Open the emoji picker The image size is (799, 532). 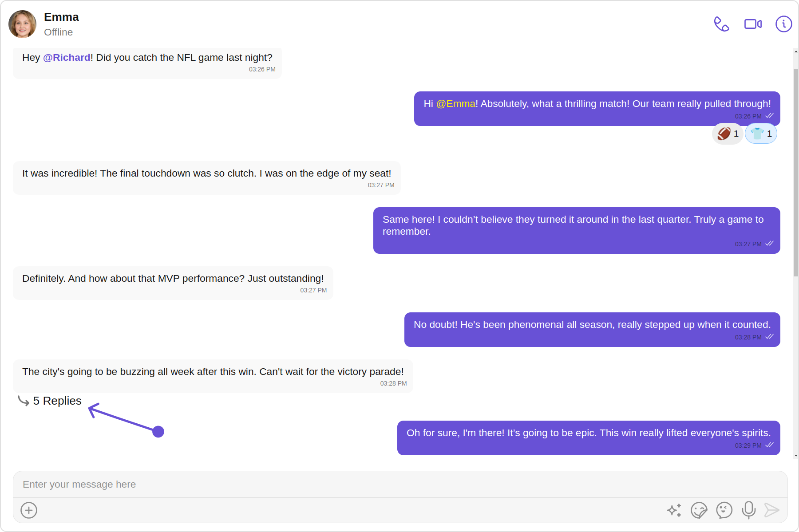tap(724, 510)
